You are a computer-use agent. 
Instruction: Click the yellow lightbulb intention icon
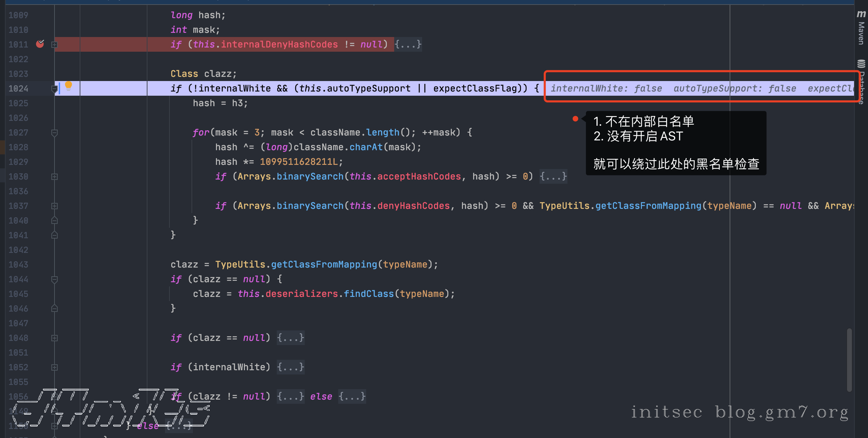tap(68, 85)
